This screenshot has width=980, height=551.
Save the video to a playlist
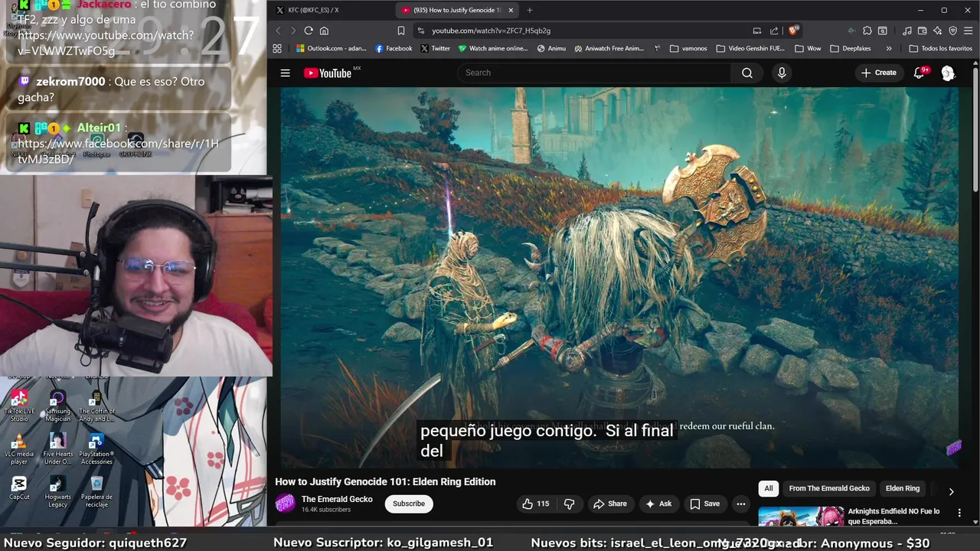(x=704, y=504)
